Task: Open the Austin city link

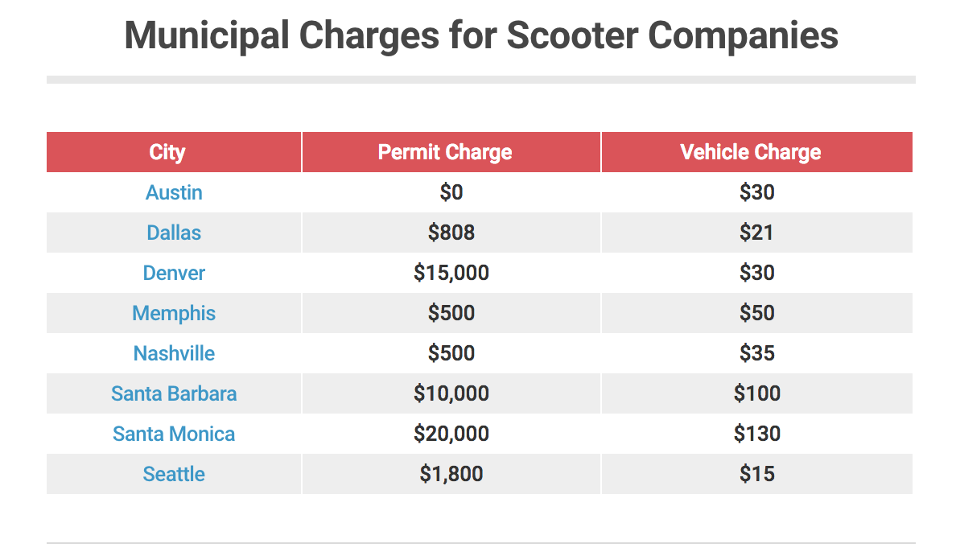Action: click(x=174, y=193)
